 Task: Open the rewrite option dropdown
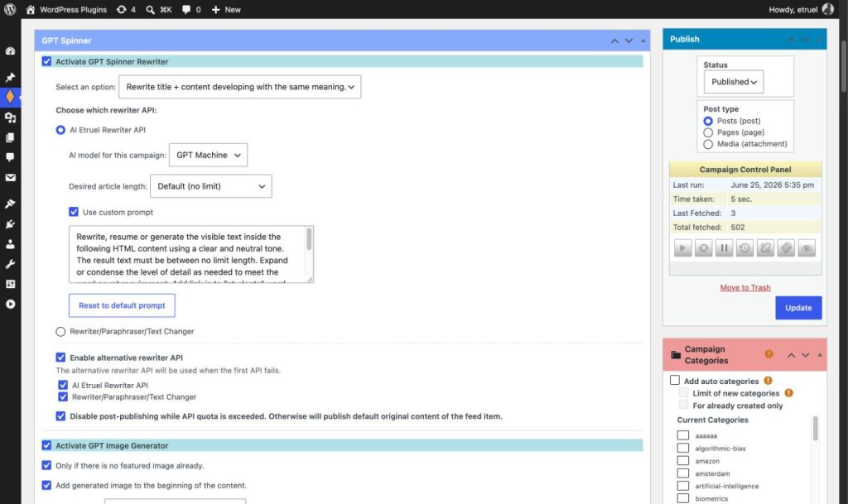tap(239, 86)
